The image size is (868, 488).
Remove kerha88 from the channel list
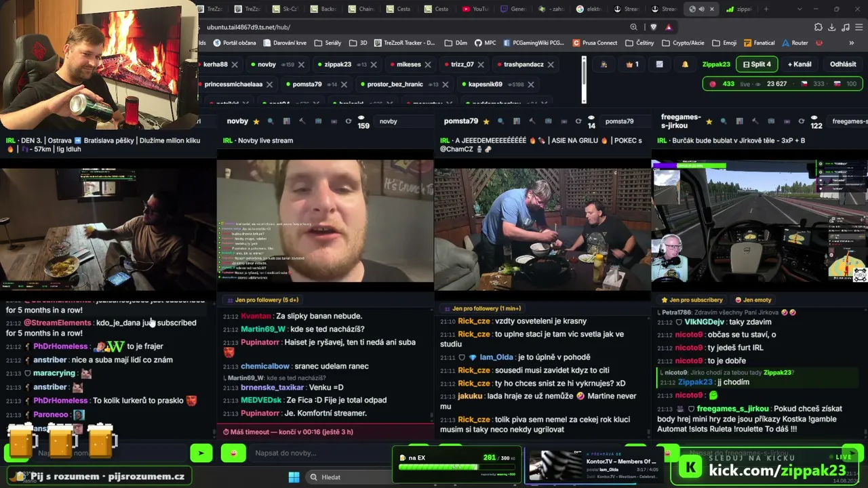235,64
